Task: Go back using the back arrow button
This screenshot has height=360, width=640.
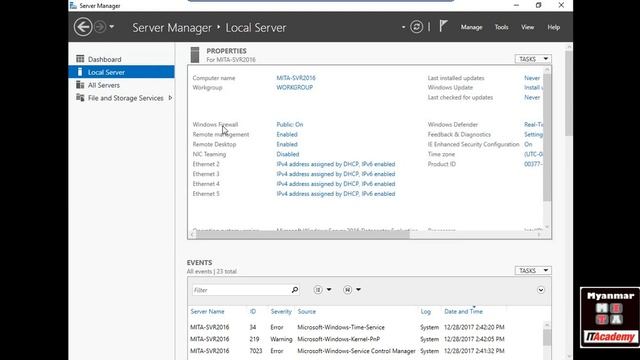Action: (x=83, y=27)
